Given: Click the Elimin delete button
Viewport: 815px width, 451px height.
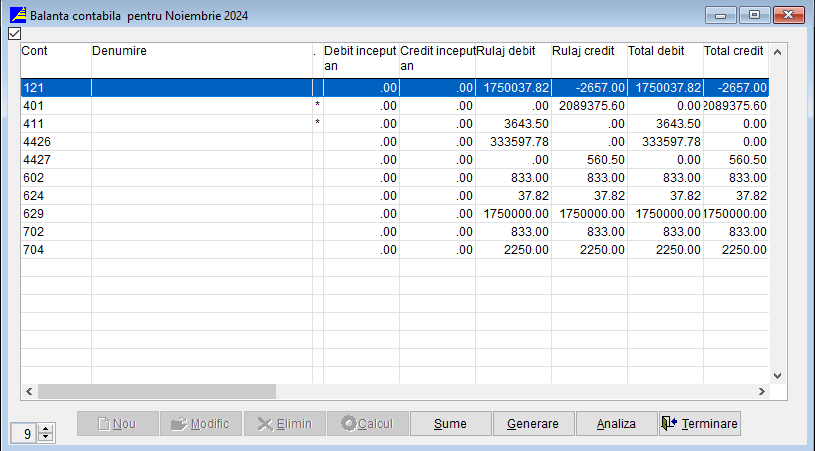Looking at the screenshot, I should pos(284,424).
